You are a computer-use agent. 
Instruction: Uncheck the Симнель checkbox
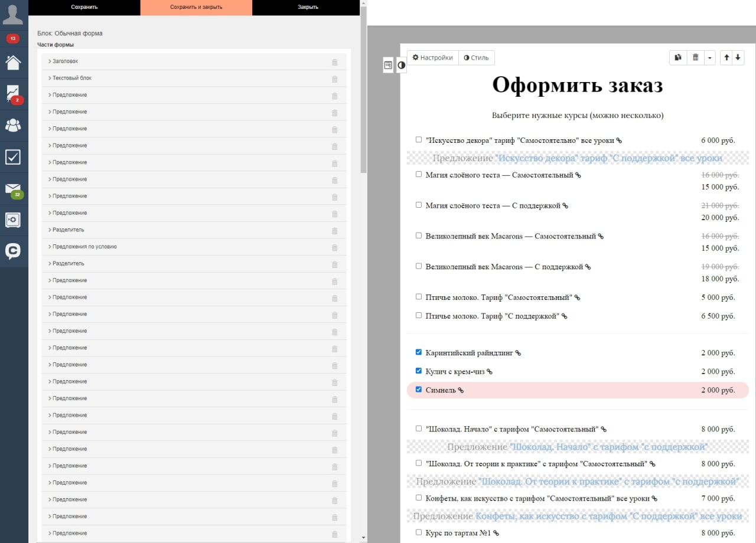419,390
